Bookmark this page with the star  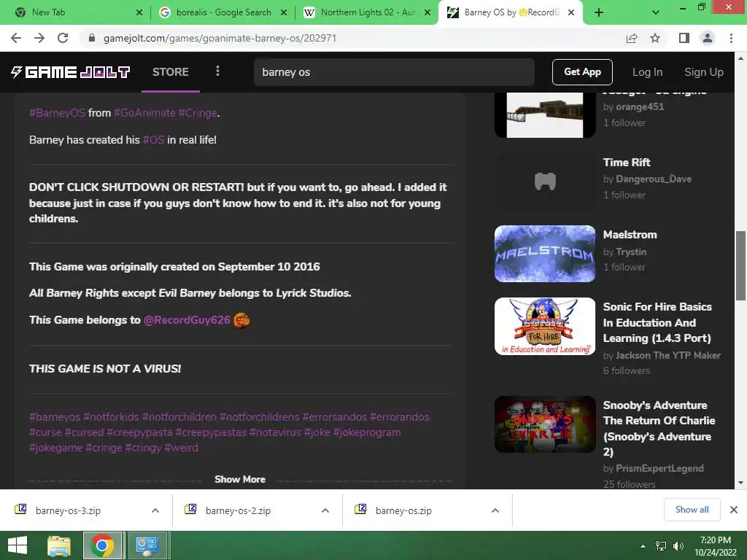coord(655,38)
